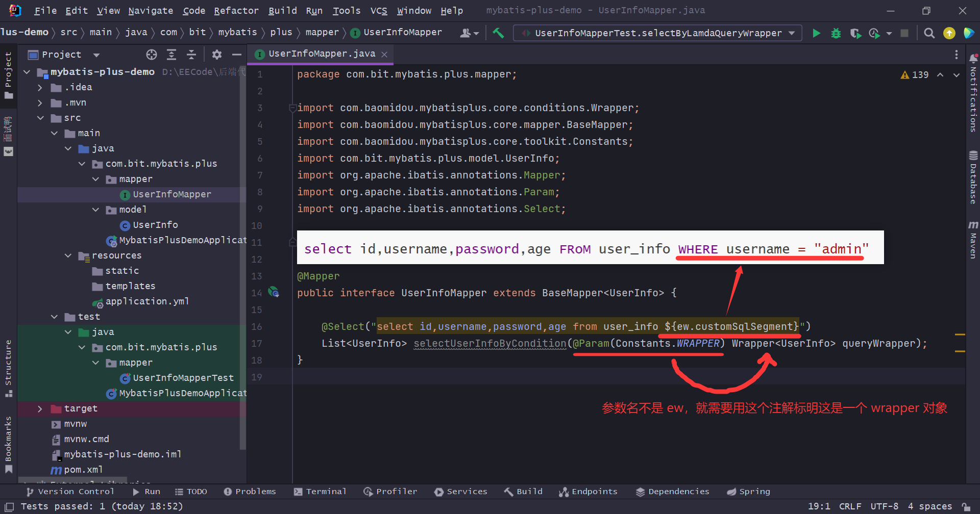Viewport: 980px width, 514px height.
Task: Toggle tool window bars status icon
Action: [9, 507]
